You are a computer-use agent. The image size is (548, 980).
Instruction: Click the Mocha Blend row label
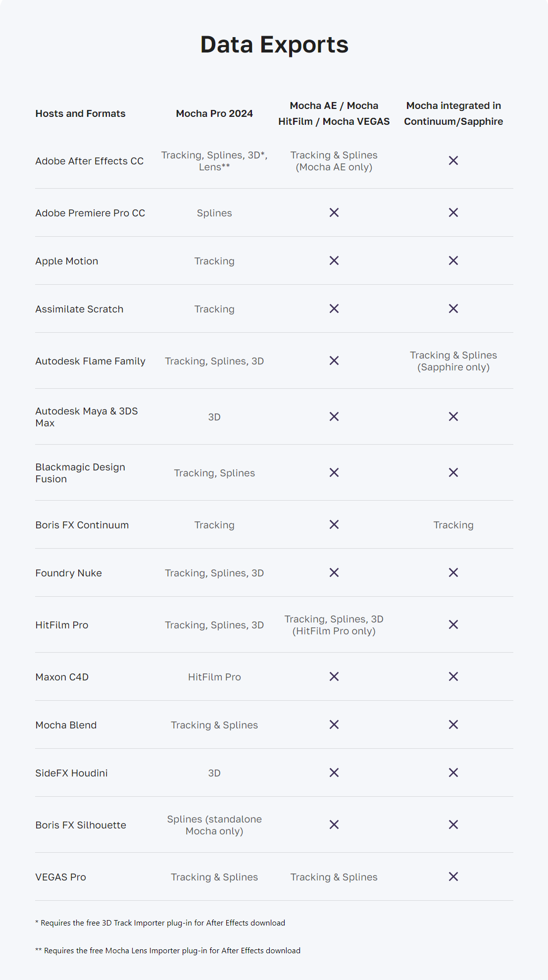click(x=66, y=725)
